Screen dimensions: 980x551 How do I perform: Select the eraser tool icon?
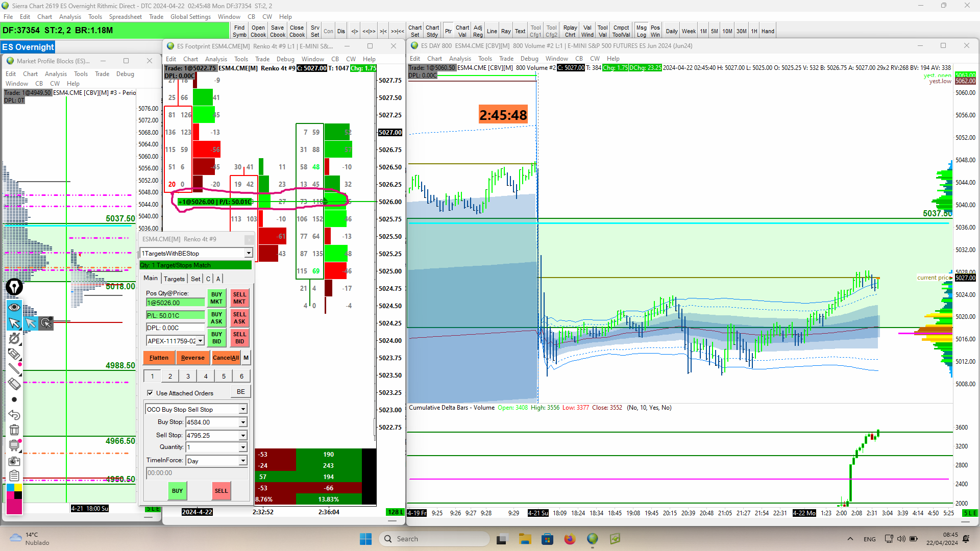14,384
